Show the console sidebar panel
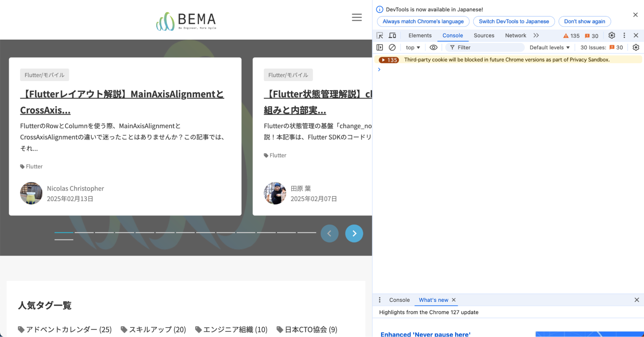644x337 pixels. tap(380, 47)
